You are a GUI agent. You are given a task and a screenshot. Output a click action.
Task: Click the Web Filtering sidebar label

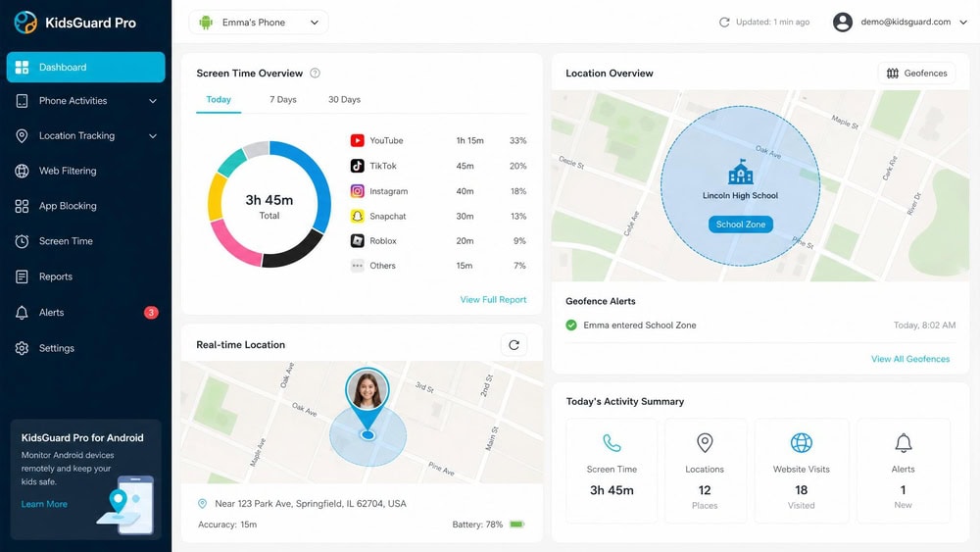(68, 171)
